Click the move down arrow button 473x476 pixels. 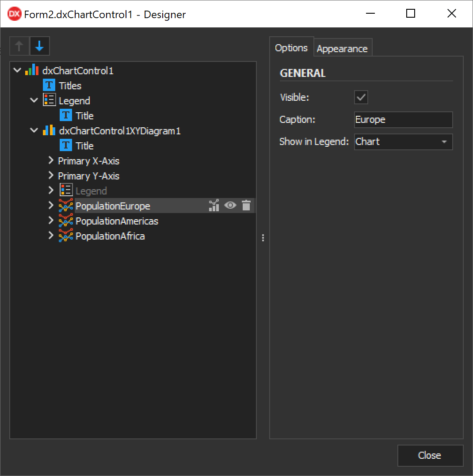[x=39, y=46]
